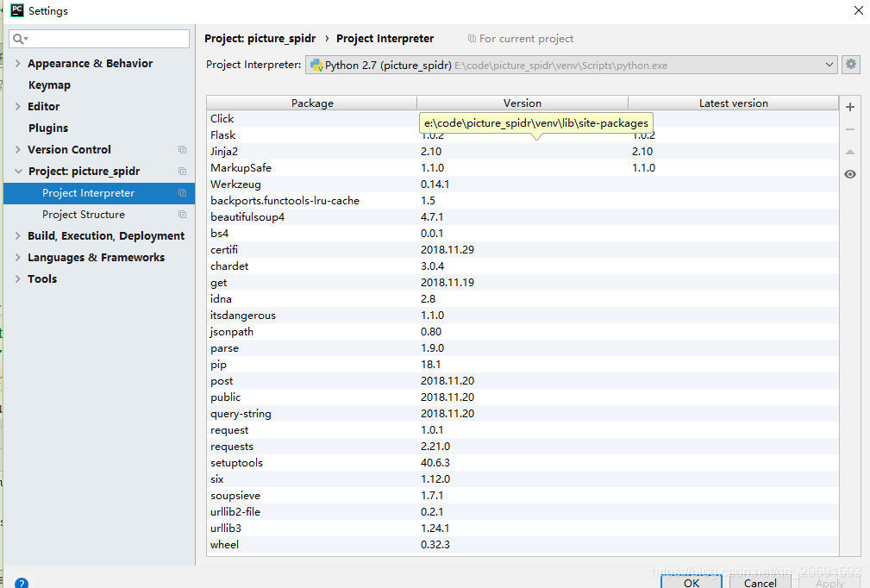
Task: Select the itsdangerous package row
Action: (523, 315)
